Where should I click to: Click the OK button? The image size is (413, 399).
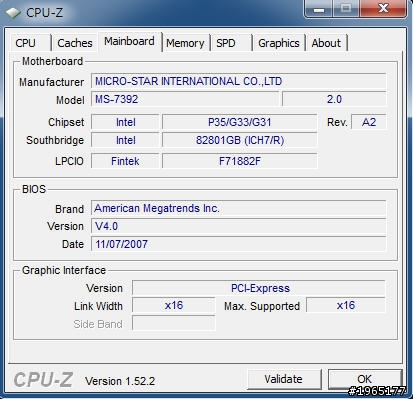tap(365, 379)
